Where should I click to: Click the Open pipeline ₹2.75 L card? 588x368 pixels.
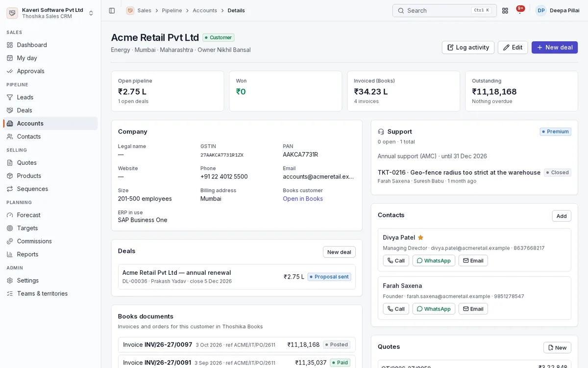coord(168,91)
